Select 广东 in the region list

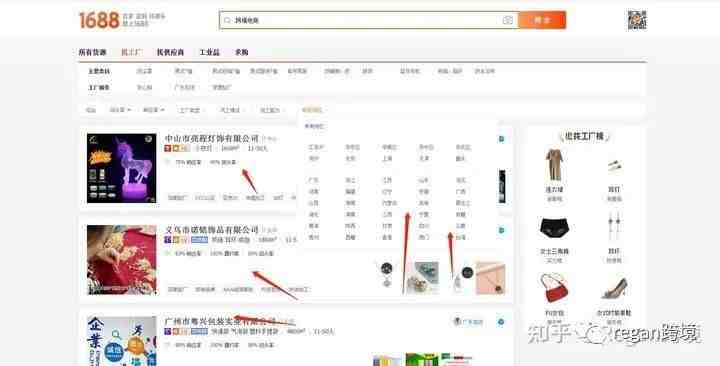(314, 180)
